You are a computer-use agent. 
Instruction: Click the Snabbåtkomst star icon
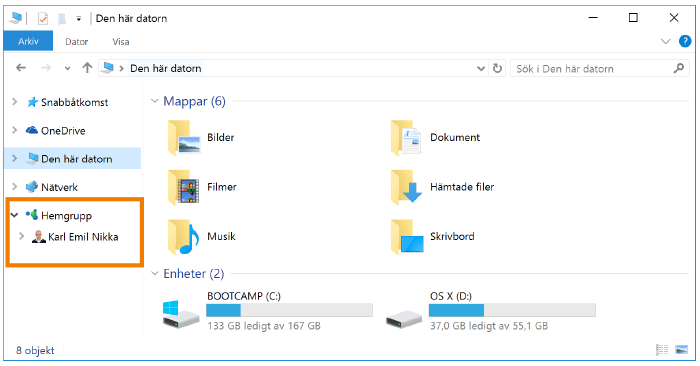(x=32, y=102)
